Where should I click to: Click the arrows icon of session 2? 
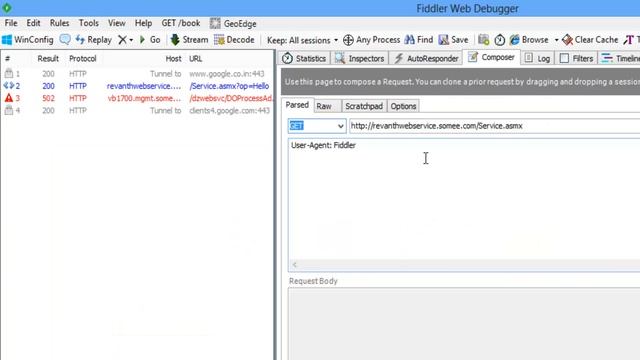click(x=9, y=86)
